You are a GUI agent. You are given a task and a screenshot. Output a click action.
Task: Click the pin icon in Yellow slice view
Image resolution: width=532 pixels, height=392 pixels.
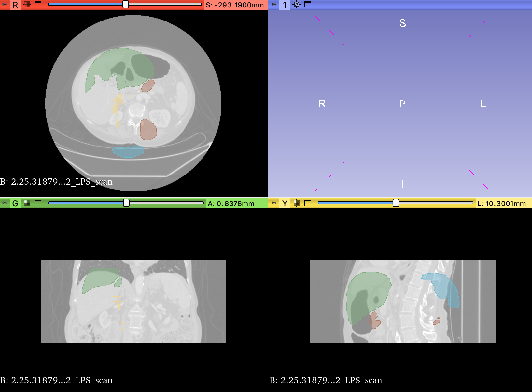274,203
